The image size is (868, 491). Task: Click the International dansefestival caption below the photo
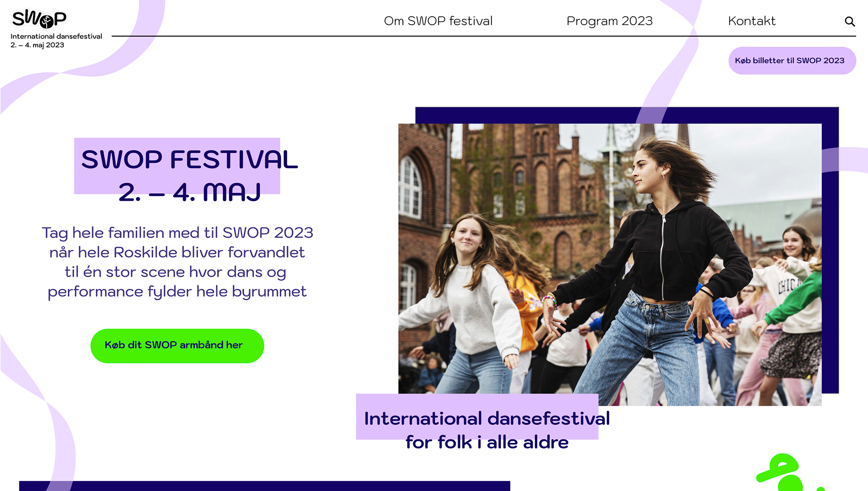point(486,419)
